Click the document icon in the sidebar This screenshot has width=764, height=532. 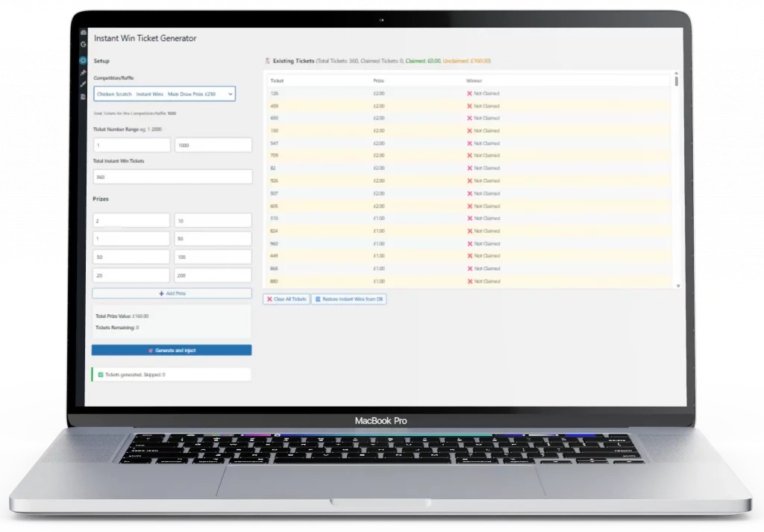[84, 94]
